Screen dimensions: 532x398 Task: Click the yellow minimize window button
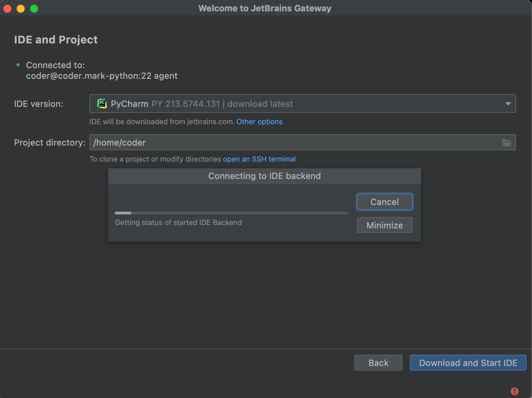click(x=21, y=9)
